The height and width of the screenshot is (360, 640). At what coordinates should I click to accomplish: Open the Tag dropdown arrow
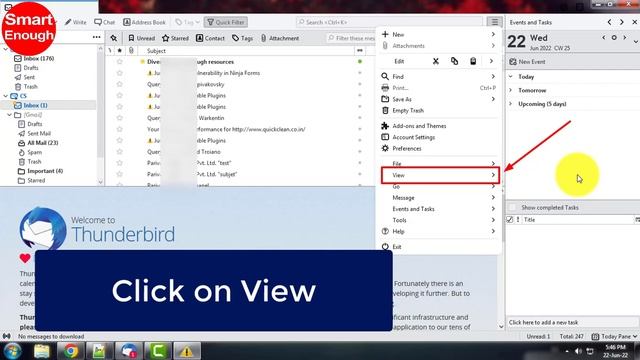pyautogui.click(x=198, y=22)
